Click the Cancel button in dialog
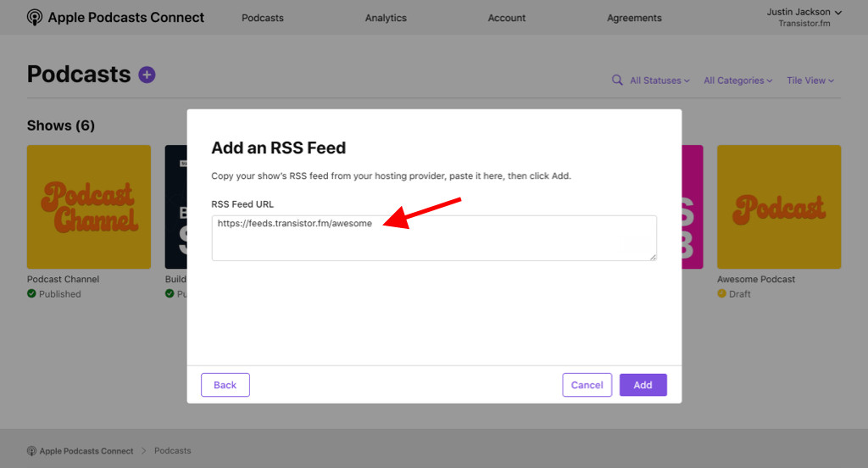This screenshot has height=468, width=868. point(587,385)
